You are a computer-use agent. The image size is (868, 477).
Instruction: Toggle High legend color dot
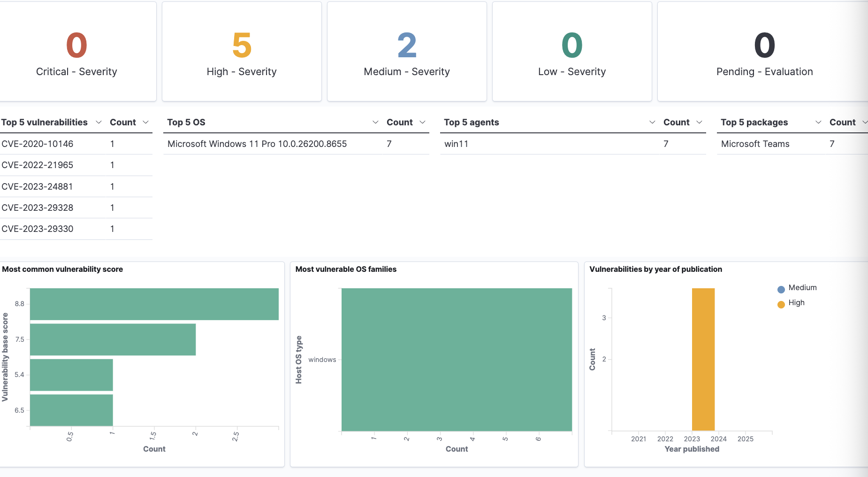pos(781,304)
